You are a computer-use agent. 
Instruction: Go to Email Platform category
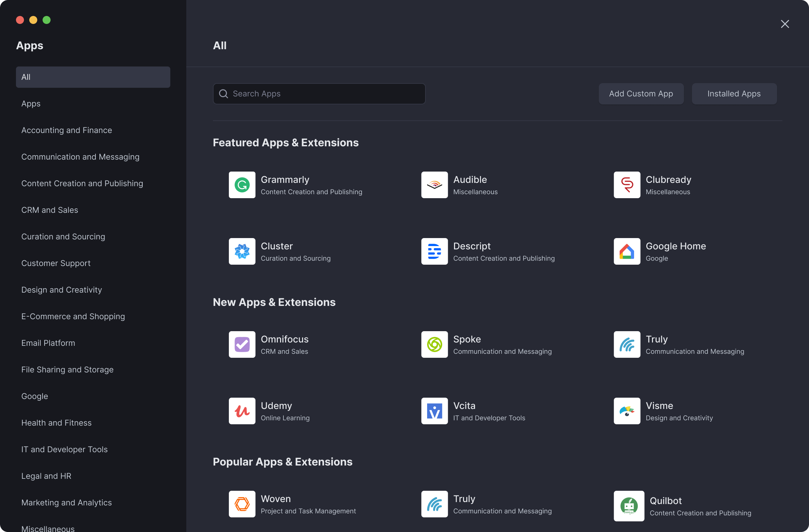click(93, 343)
